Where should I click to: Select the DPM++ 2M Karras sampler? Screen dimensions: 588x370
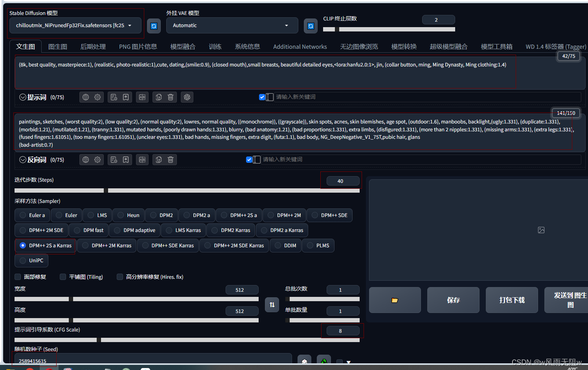(107, 245)
